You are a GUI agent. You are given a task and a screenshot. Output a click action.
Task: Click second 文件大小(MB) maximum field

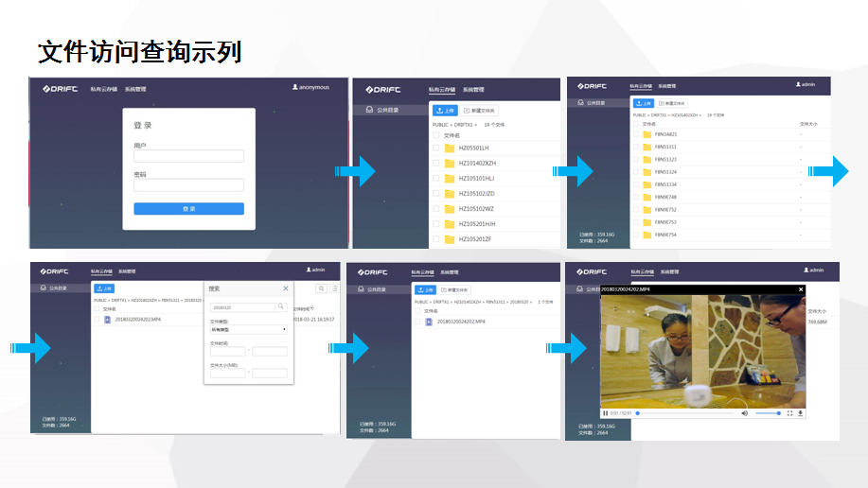click(270, 373)
